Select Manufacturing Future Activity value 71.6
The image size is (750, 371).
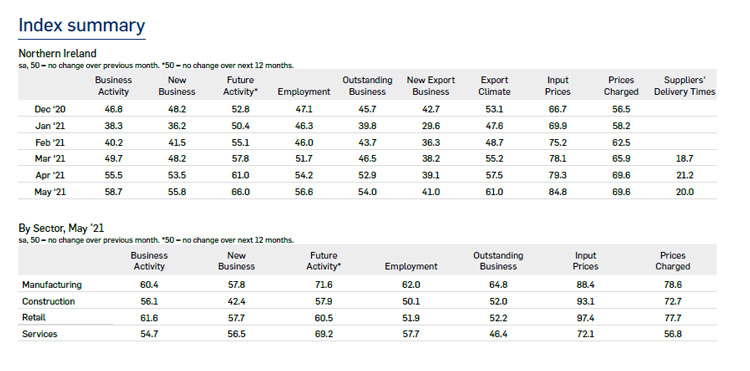point(324,285)
